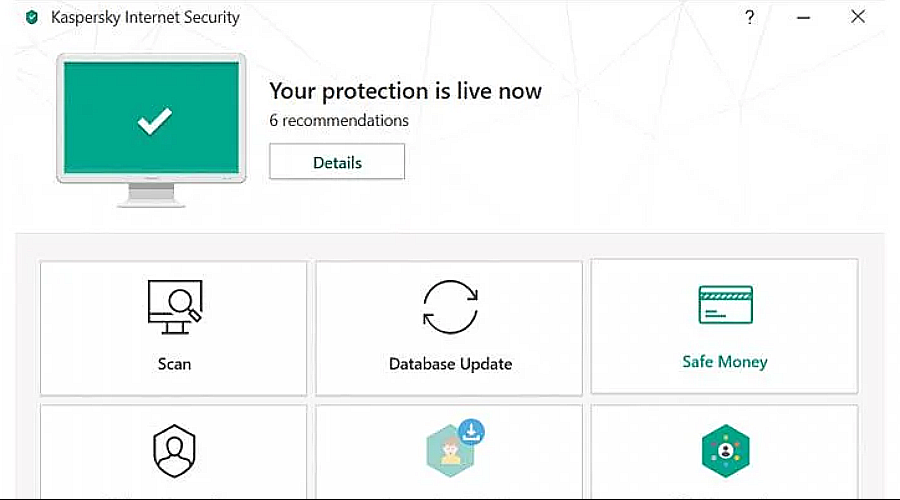
Task: Click the green monitor protection status image
Action: pyautogui.click(x=151, y=125)
